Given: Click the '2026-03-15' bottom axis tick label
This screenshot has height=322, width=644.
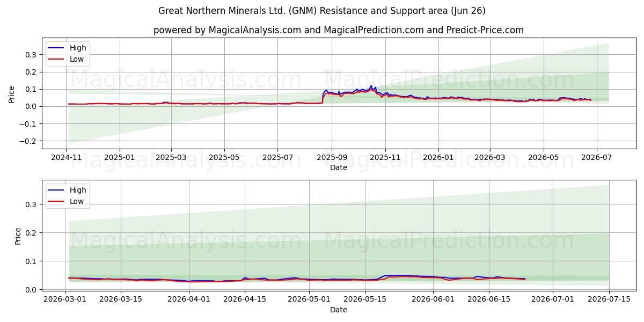Looking at the screenshot, I should click(120, 300).
